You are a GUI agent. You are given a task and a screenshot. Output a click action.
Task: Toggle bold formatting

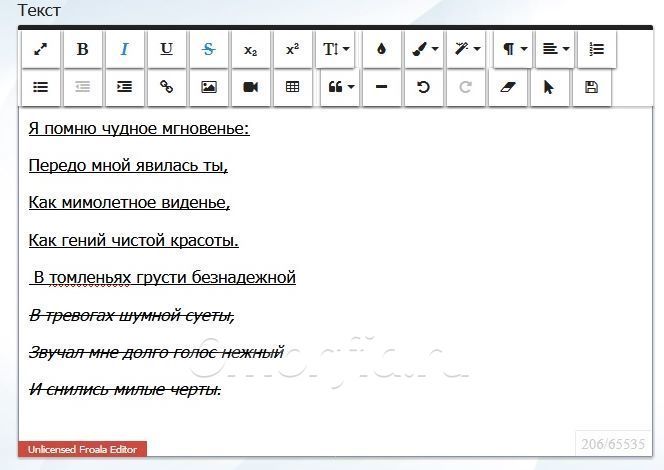click(83, 50)
